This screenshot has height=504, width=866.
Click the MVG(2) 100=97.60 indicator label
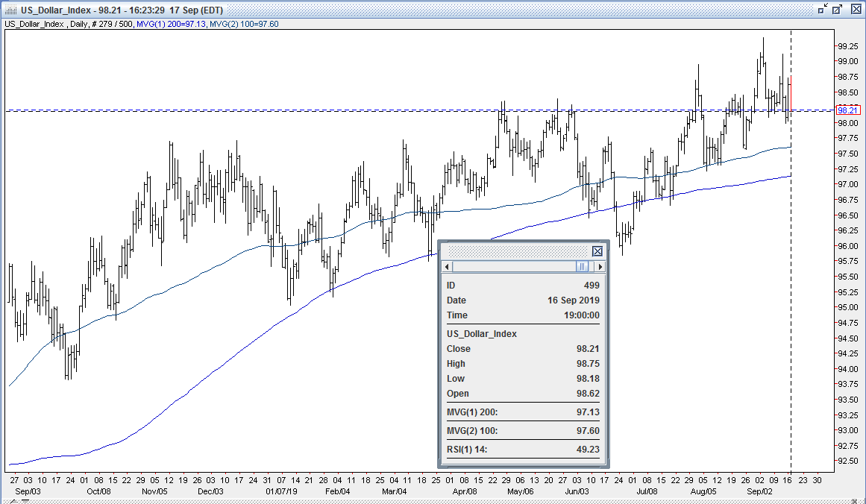(244, 24)
